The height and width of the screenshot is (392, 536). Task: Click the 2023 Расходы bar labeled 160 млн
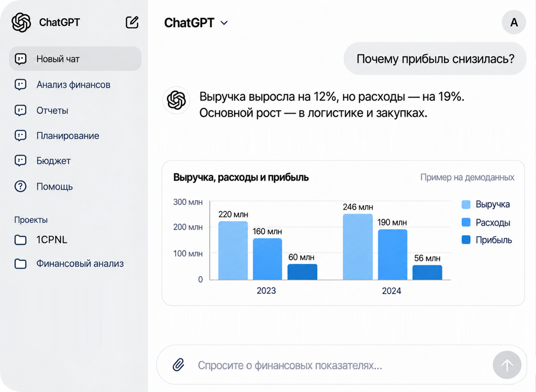(267, 259)
